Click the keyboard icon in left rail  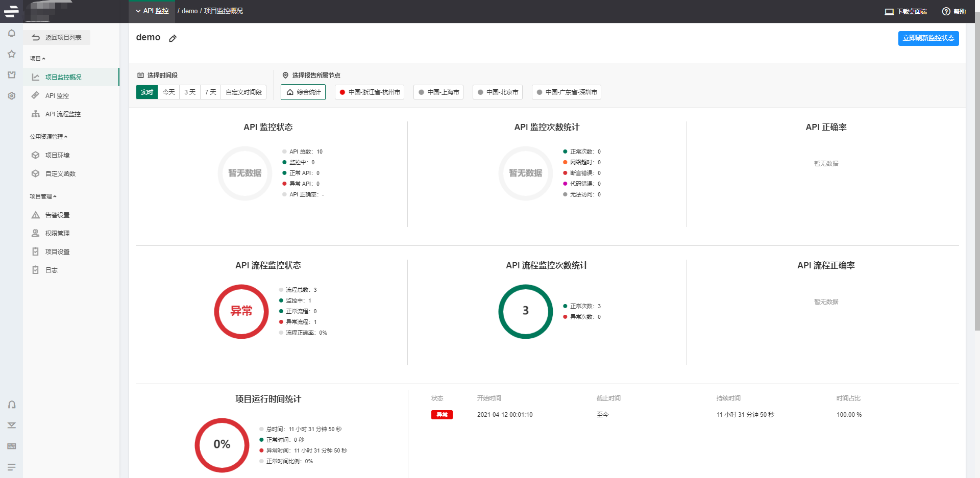click(11, 446)
